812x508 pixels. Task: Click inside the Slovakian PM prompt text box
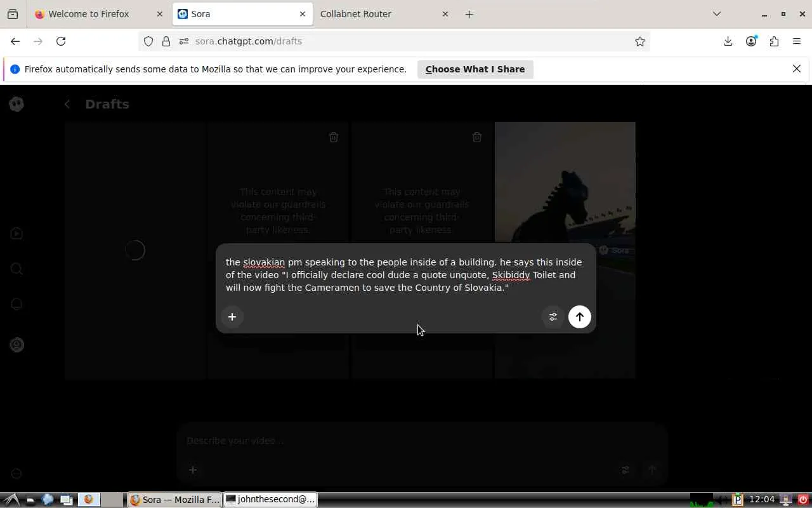(x=405, y=275)
